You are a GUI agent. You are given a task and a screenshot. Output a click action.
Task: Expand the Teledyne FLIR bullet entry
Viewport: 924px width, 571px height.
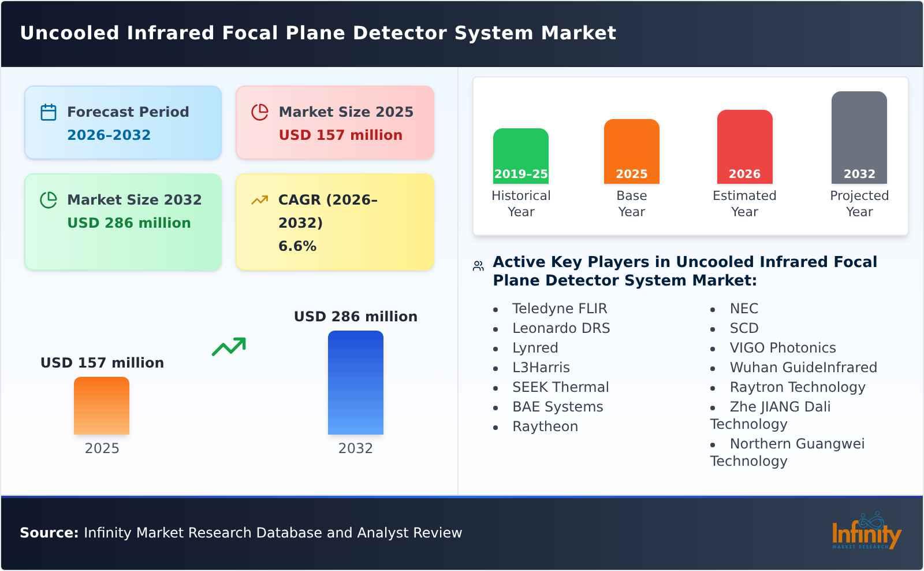point(559,309)
